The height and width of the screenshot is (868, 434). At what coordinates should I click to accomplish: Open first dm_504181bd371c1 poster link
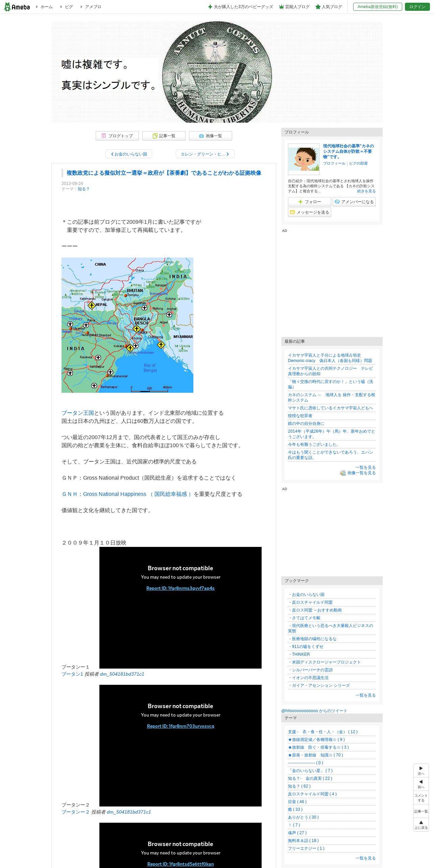click(122, 674)
